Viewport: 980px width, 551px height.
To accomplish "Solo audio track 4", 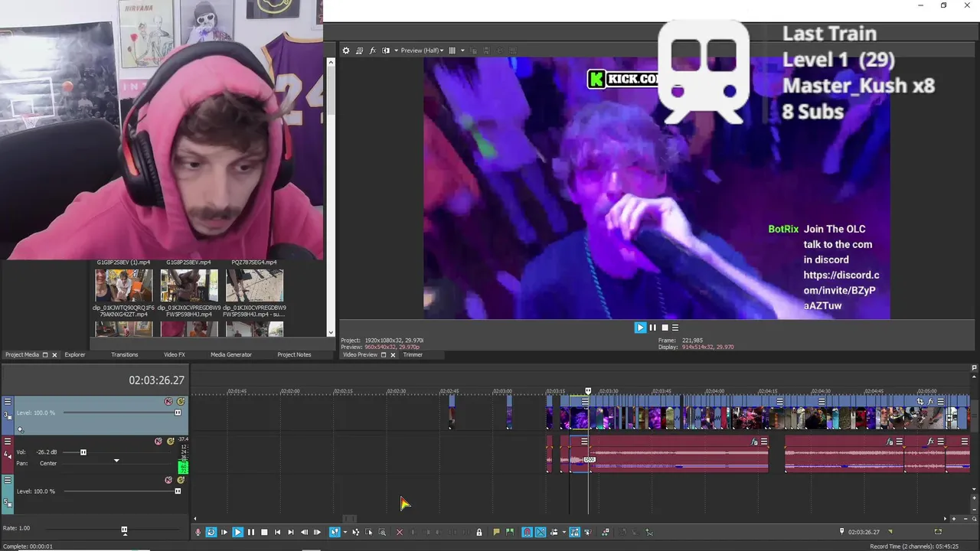I will (171, 442).
